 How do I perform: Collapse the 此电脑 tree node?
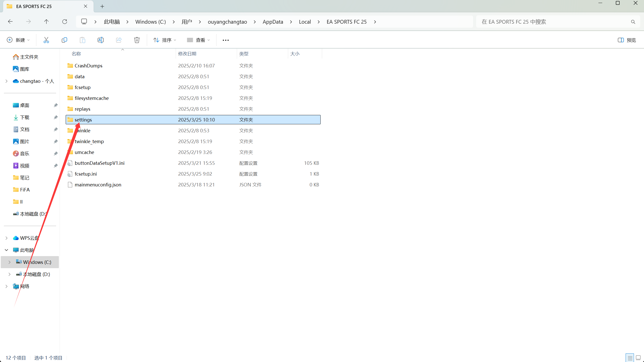tap(7, 250)
